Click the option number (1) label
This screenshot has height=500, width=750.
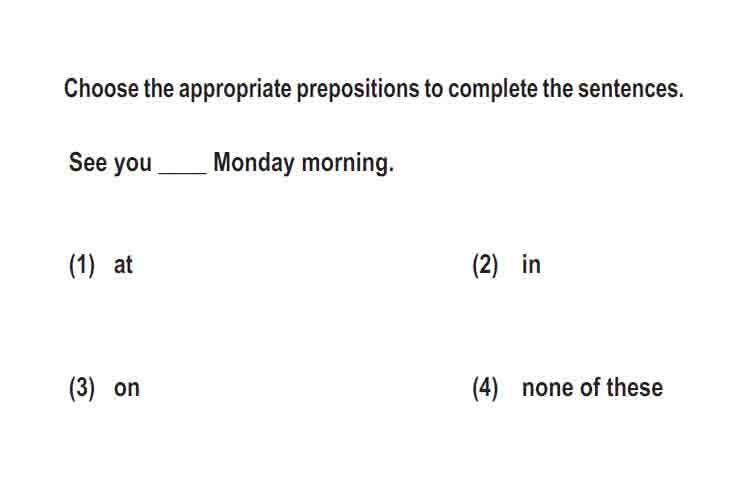(x=82, y=266)
